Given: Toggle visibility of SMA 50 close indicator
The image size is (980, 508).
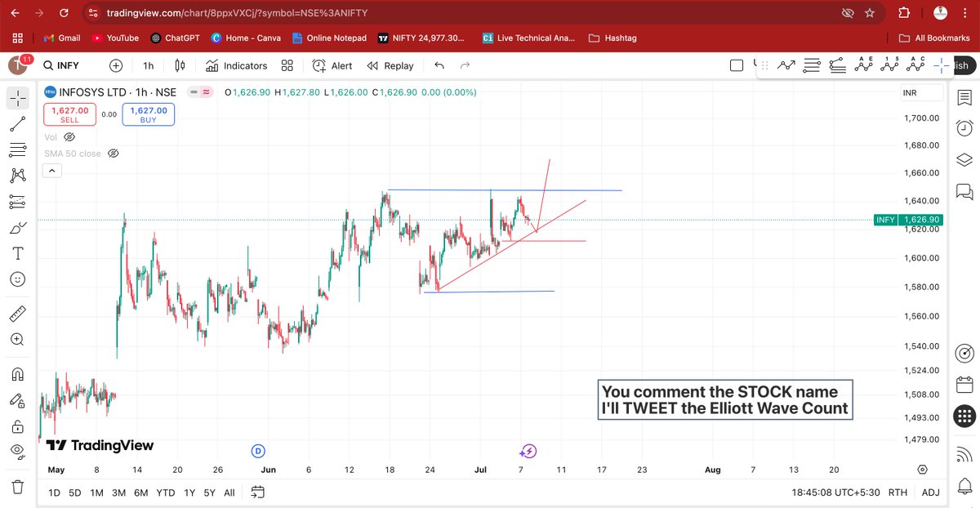Looking at the screenshot, I should click(114, 153).
